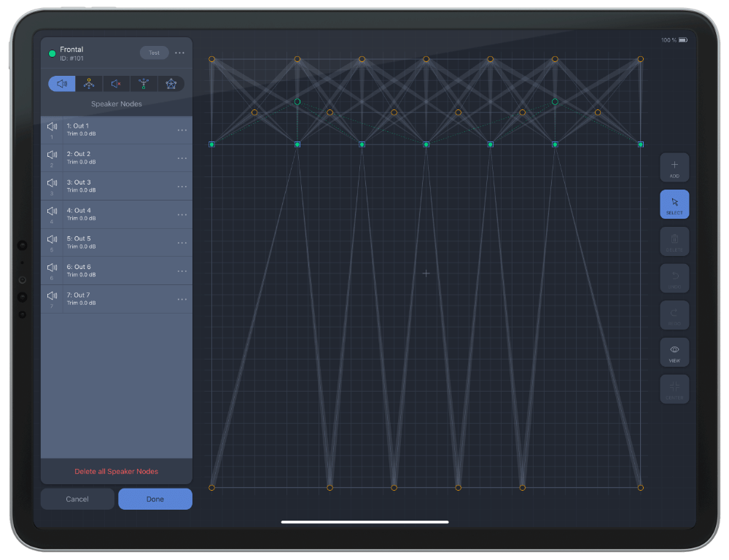Click the 'ID: #101' label

click(x=71, y=58)
